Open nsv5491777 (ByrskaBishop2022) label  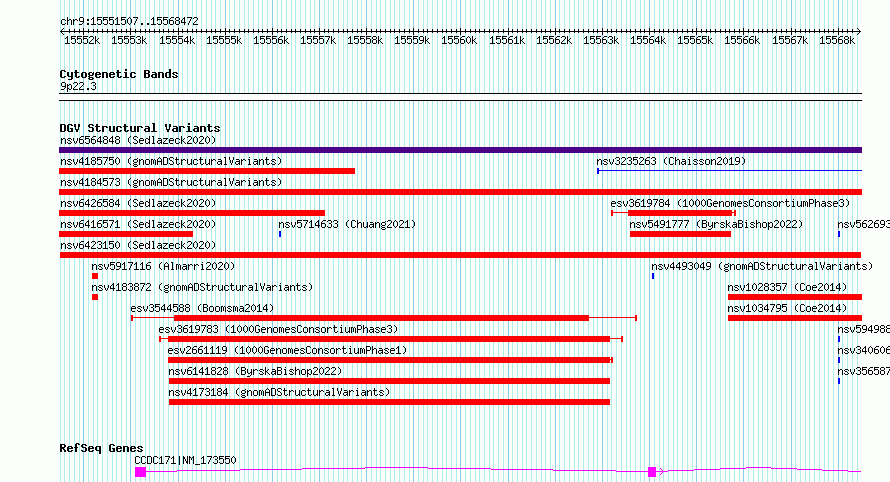[716, 224]
